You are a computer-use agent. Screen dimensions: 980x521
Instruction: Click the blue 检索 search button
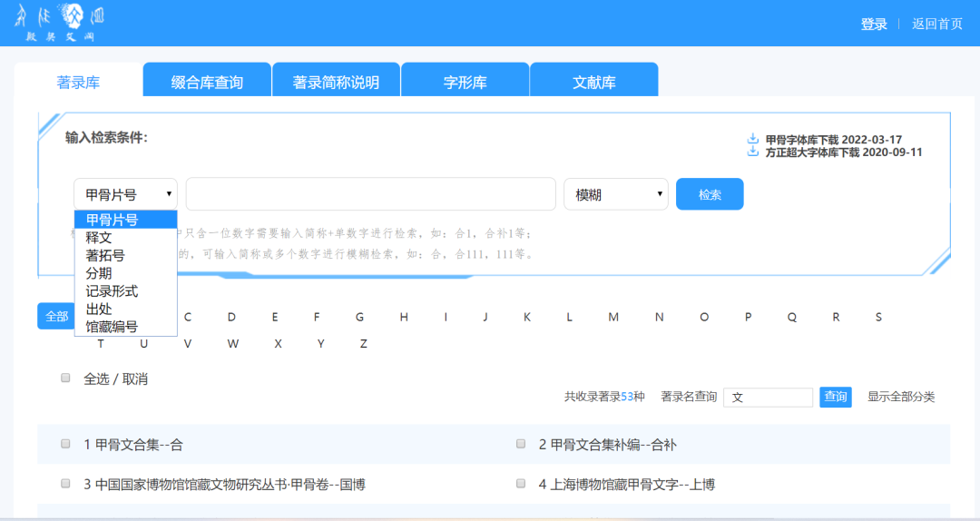(710, 194)
